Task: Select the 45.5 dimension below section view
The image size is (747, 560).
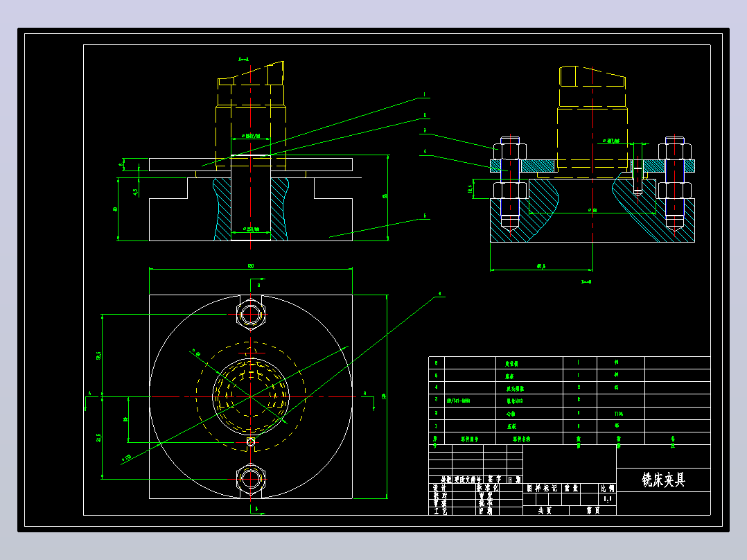Action: click(x=541, y=266)
